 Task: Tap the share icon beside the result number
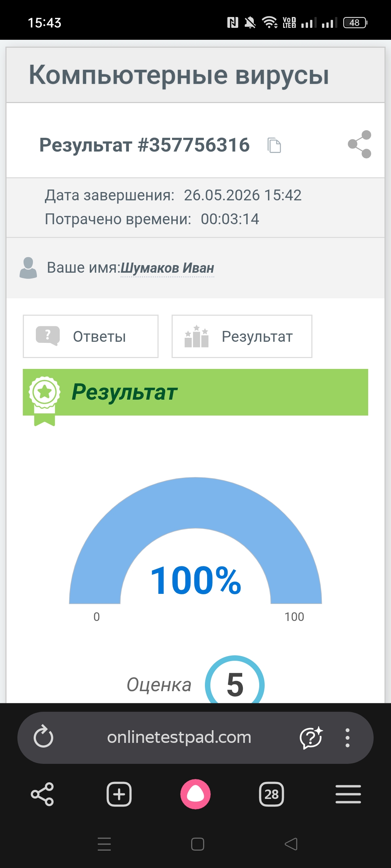pyautogui.click(x=360, y=144)
